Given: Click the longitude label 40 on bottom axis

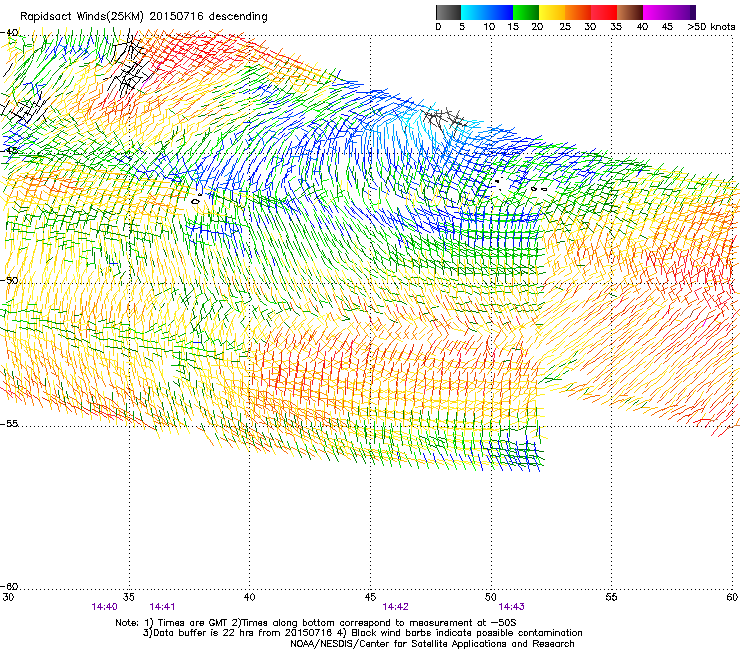Looking at the screenshot, I should click(x=250, y=597).
